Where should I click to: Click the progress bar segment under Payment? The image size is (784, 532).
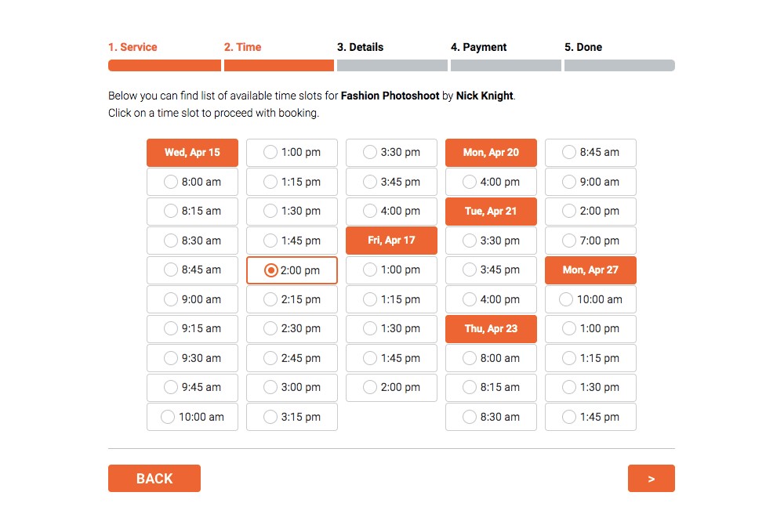point(506,66)
